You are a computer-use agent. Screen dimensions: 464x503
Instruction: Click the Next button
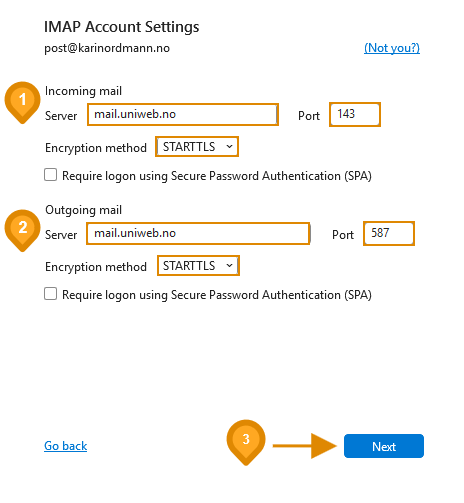(x=384, y=446)
